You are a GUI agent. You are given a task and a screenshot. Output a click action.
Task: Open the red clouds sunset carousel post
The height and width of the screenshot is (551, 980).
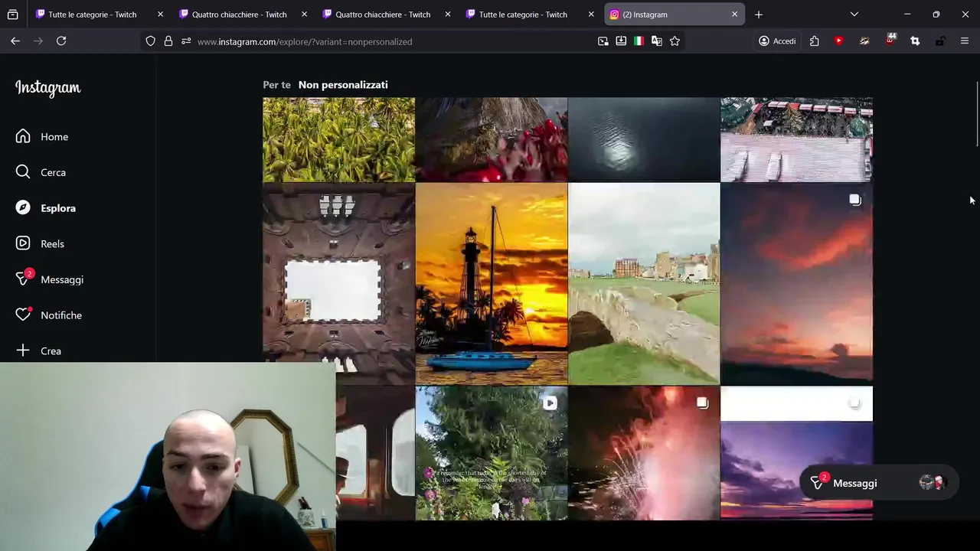coord(796,283)
